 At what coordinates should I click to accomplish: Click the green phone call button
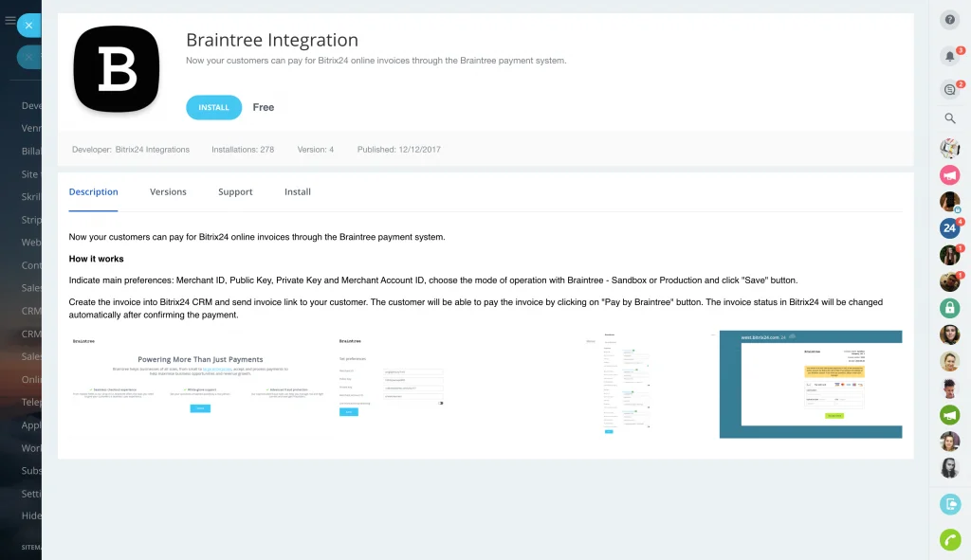pyautogui.click(x=950, y=539)
